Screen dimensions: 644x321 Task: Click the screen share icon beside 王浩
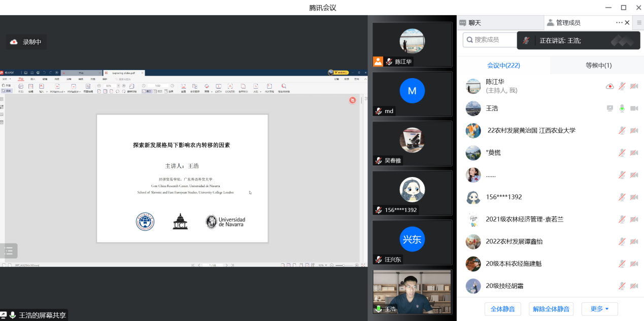[x=610, y=109]
